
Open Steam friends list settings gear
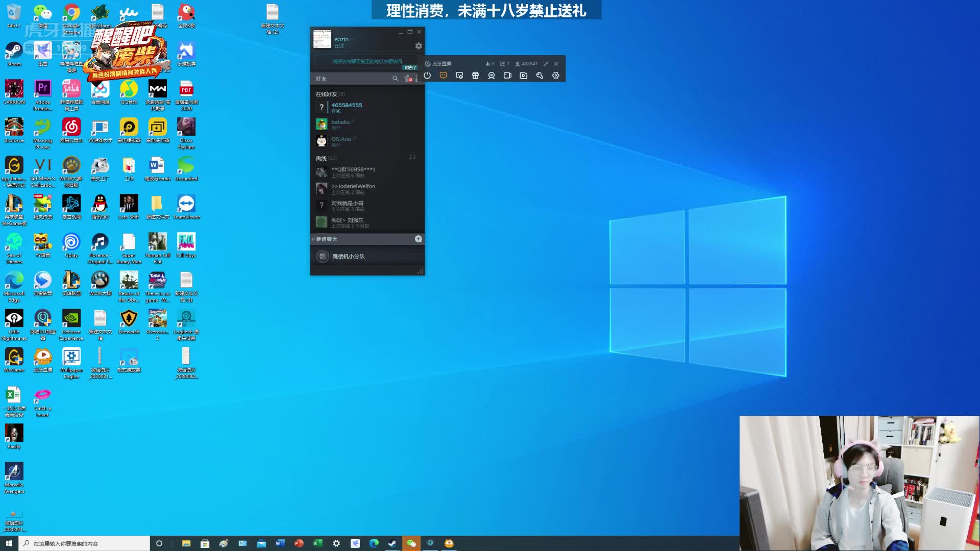tap(419, 46)
